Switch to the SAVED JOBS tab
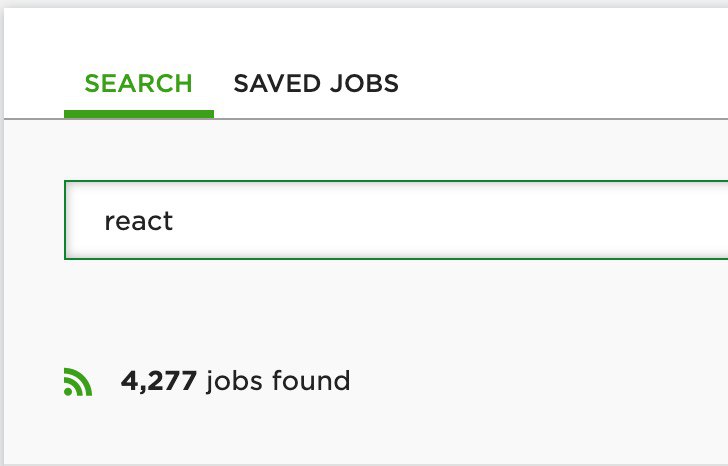Viewport: 728px width, 466px height. [316, 84]
